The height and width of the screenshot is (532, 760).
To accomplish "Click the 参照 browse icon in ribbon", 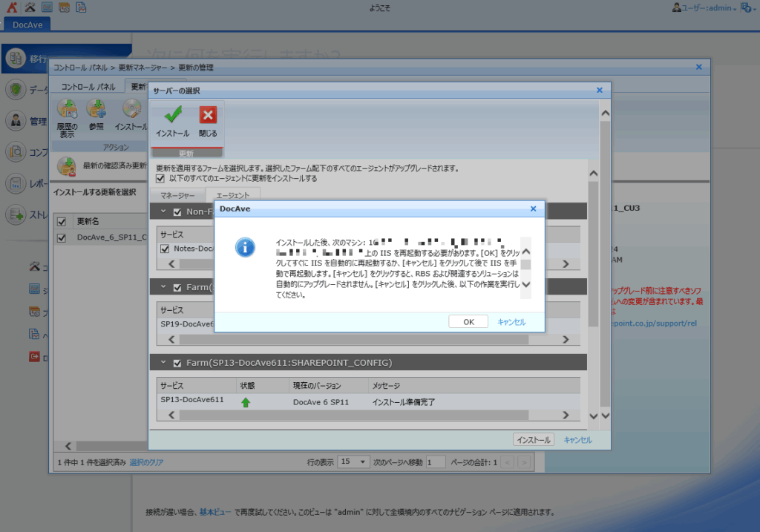I will (96, 110).
